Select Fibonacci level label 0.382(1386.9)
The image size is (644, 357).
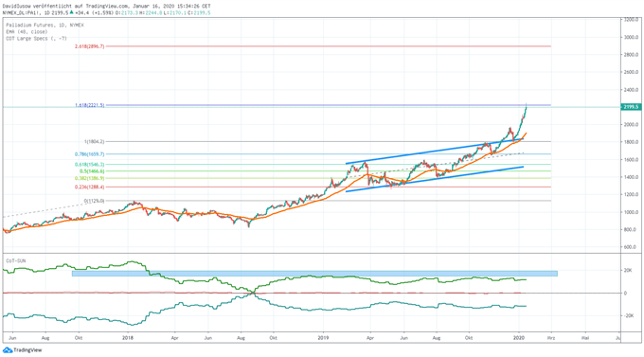(90, 178)
